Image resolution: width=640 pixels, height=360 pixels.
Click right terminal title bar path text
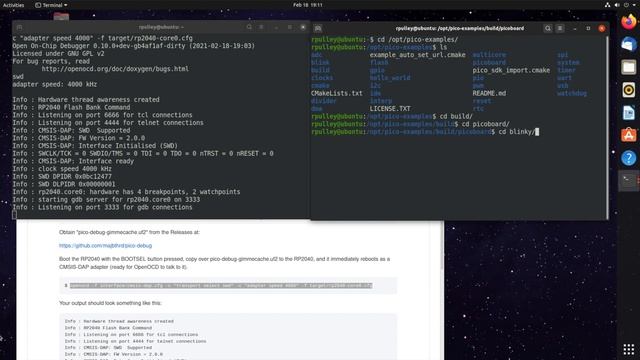(460, 28)
